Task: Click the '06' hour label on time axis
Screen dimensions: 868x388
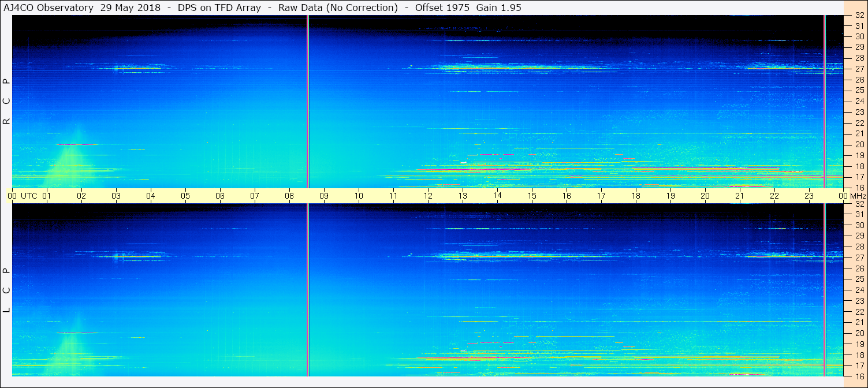Action: (220, 196)
